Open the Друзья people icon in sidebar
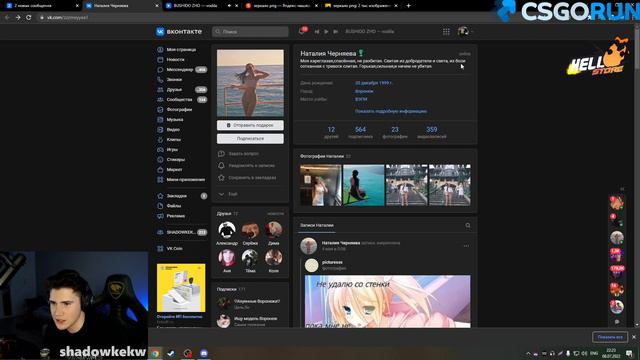 pos(160,89)
